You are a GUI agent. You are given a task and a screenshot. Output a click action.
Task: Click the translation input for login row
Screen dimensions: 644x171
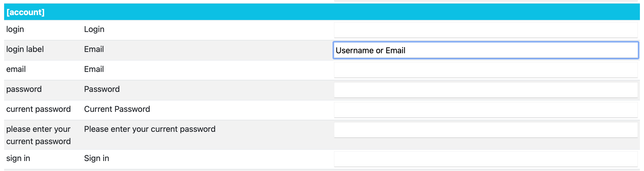click(x=487, y=29)
